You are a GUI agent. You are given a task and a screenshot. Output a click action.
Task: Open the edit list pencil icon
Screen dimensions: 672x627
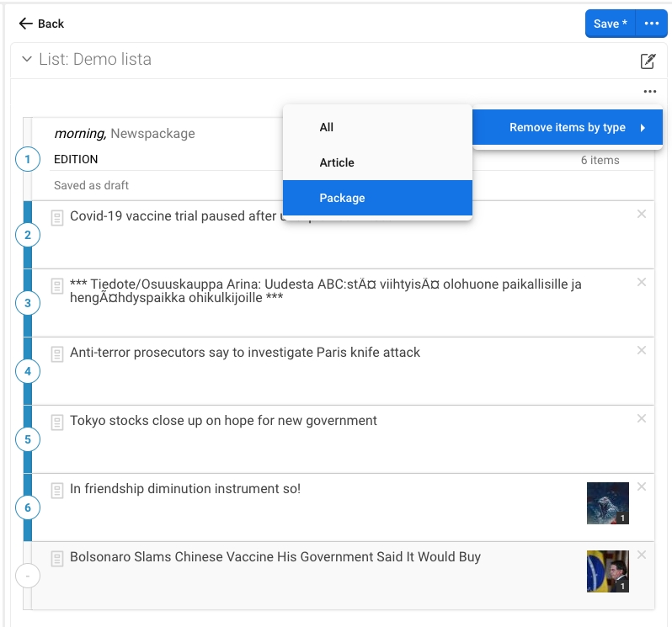click(x=648, y=61)
